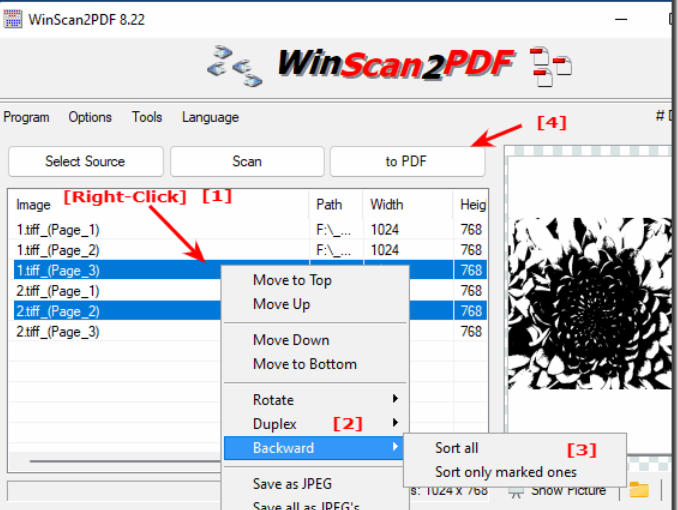Screen dimensions: 678x510
Task: Expand the Backward submenu
Action: (x=315, y=448)
